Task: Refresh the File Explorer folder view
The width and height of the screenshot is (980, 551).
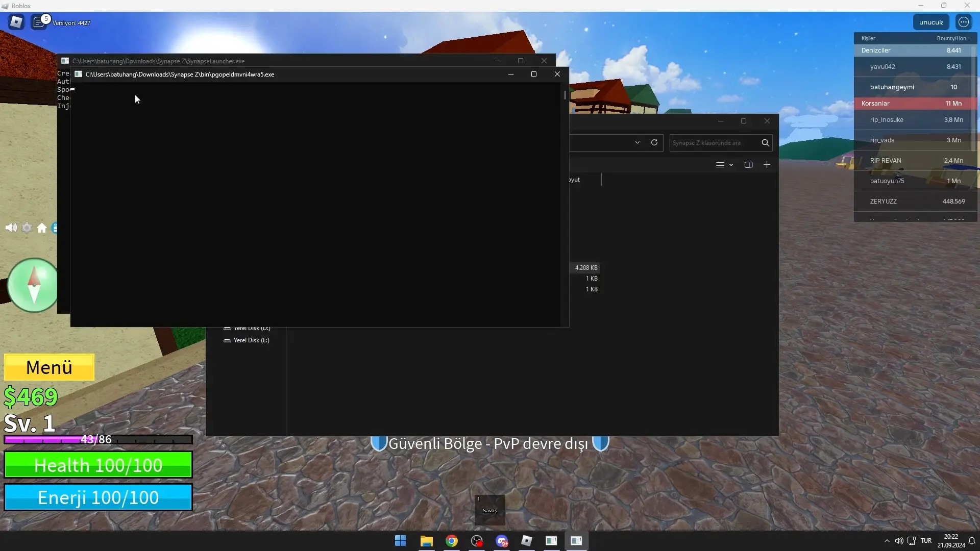Action: (654, 142)
